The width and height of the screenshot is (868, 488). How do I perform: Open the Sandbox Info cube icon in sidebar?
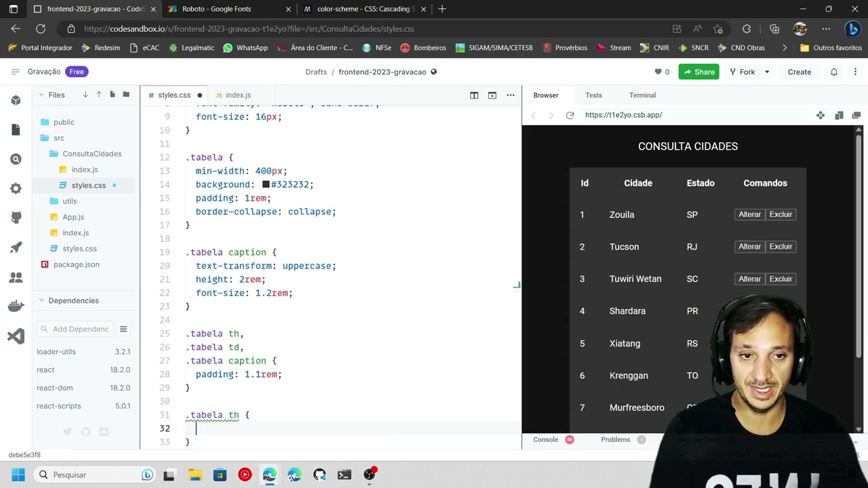pos(16,100)
